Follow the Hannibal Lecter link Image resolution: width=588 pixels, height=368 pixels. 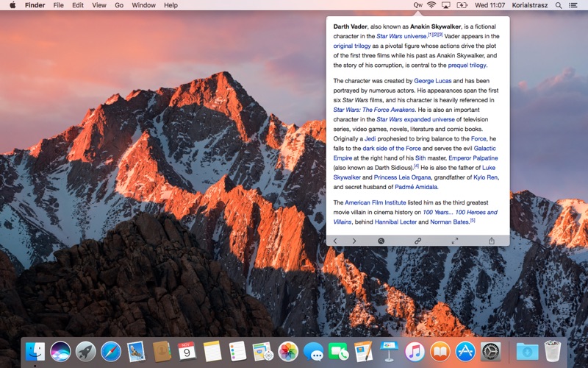point(395,222)
